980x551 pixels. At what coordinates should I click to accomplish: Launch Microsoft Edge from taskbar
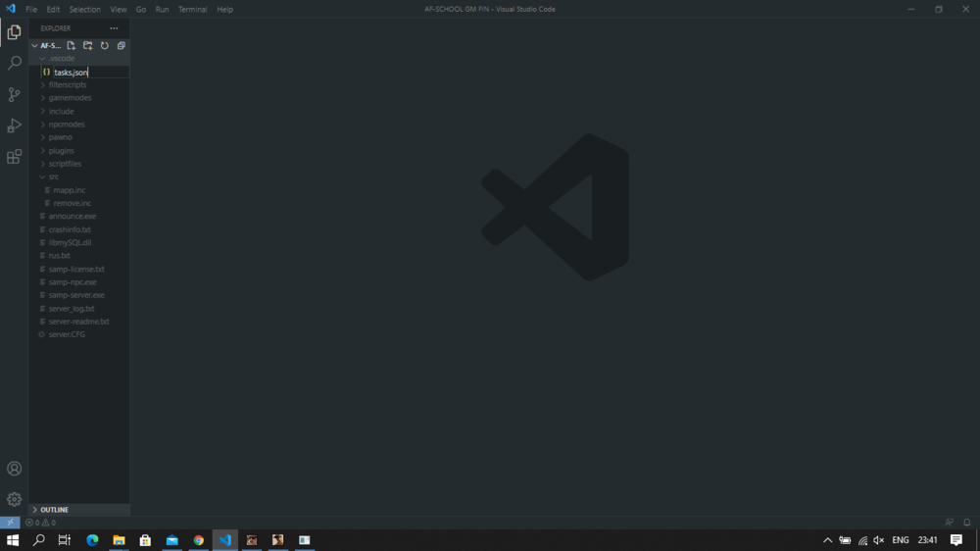(x=92, y=540)
